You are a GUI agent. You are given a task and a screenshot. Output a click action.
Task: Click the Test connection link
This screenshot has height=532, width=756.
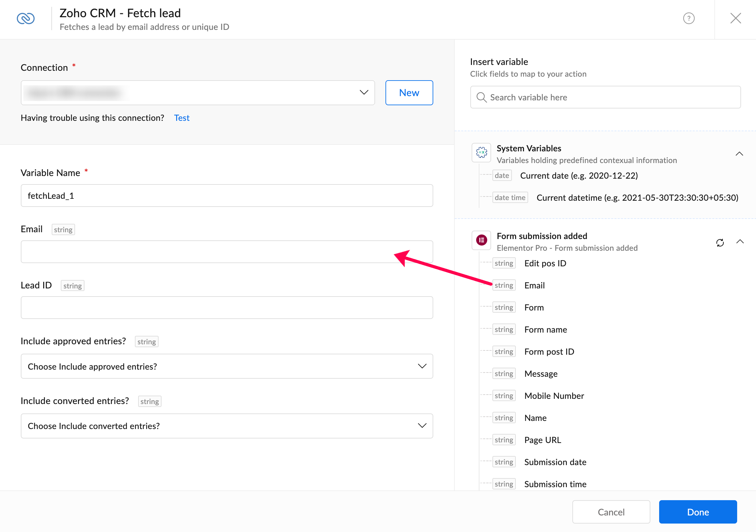[181, 118]
